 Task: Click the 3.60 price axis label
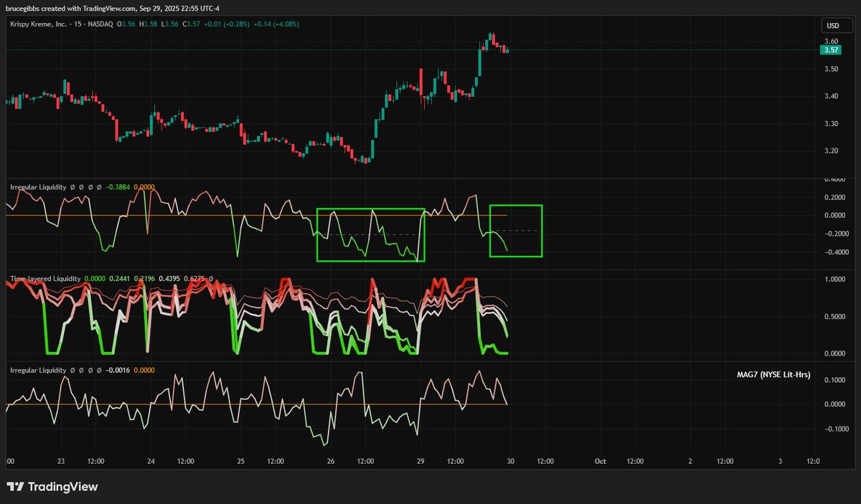click(x=832, y=42)
